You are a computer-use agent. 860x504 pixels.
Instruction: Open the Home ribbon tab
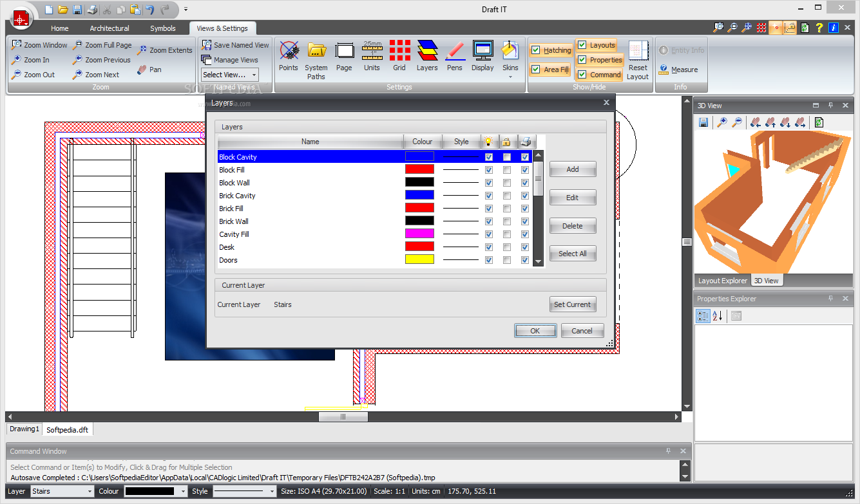60,28
